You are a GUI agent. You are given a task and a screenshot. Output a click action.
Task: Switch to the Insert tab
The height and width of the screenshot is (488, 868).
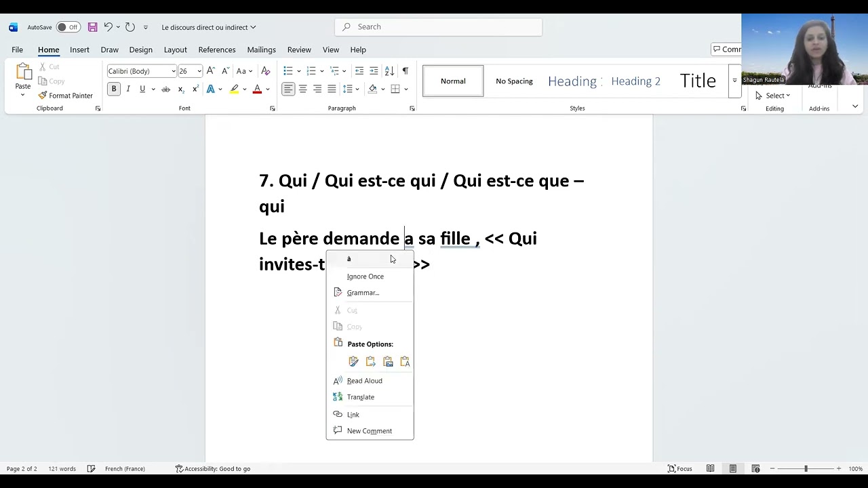click(79, 49)
